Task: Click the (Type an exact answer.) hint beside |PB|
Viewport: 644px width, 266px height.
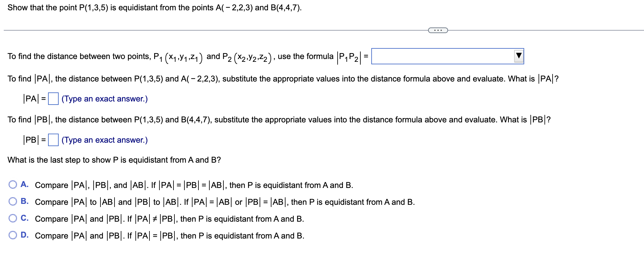Action: coord(105,140)
